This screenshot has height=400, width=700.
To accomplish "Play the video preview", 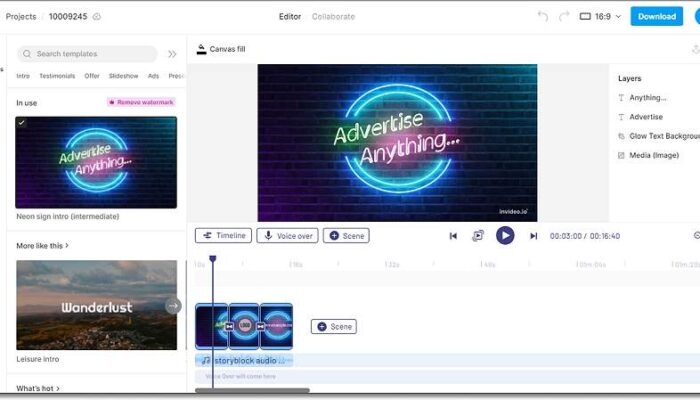I will coord(505,236).
